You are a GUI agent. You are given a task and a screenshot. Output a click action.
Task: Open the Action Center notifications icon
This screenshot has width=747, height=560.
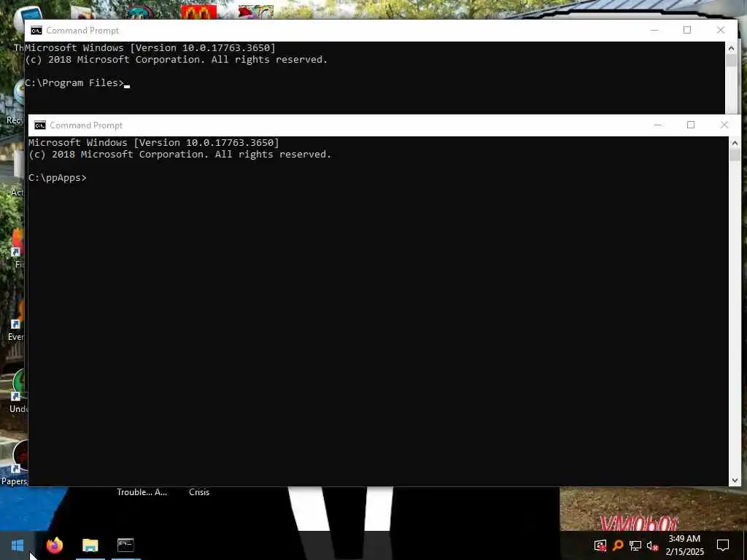click(723, 545)
